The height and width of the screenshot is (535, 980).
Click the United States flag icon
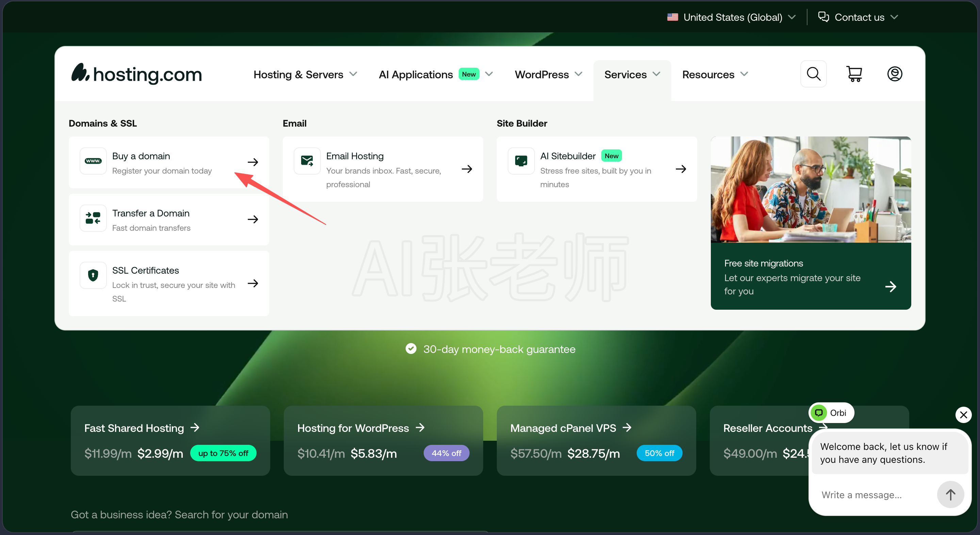coord(673,17)
